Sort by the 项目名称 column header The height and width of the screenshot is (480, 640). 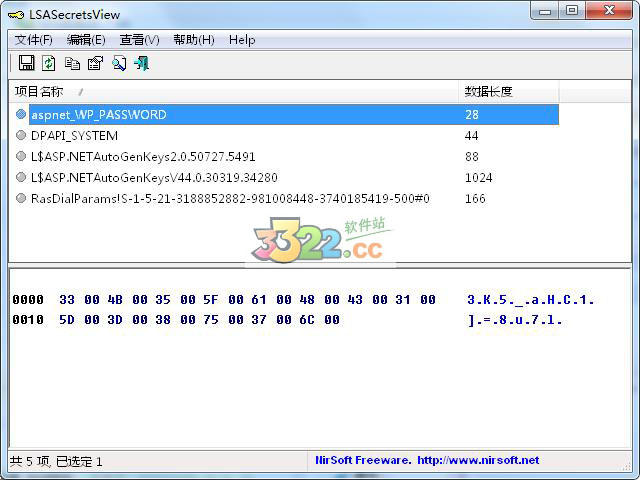pos(233,91)
